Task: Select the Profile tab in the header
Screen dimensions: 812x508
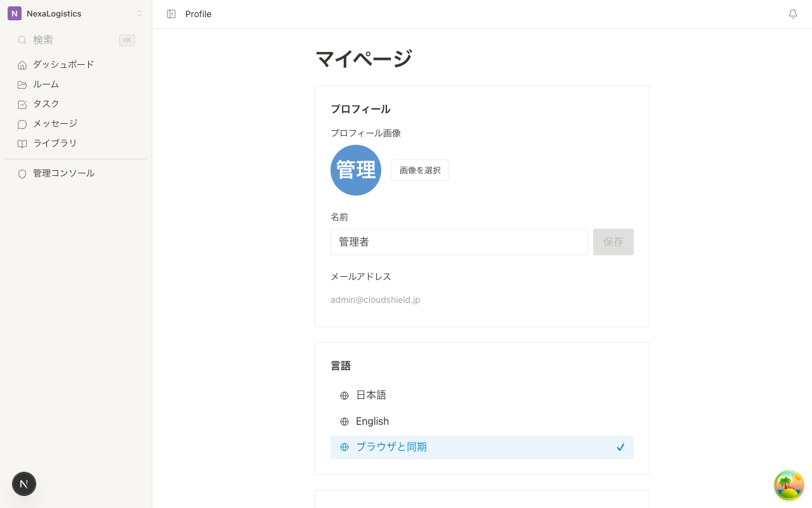Action: pos(198,13)
